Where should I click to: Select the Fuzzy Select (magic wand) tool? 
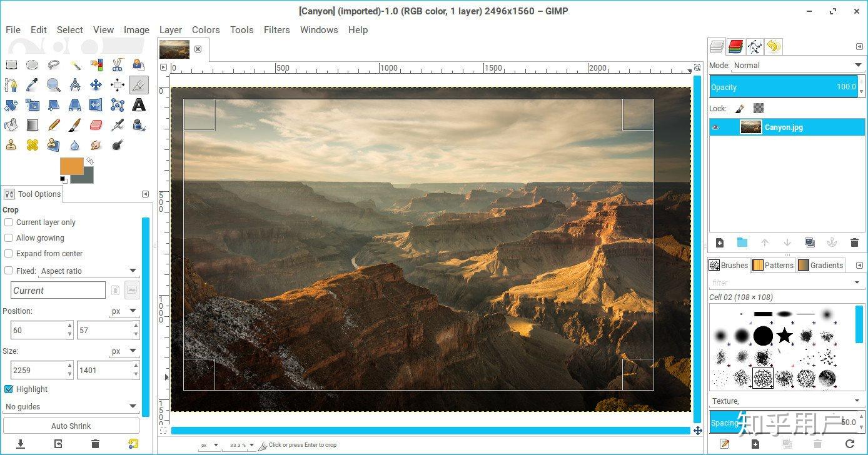[76, 64]
